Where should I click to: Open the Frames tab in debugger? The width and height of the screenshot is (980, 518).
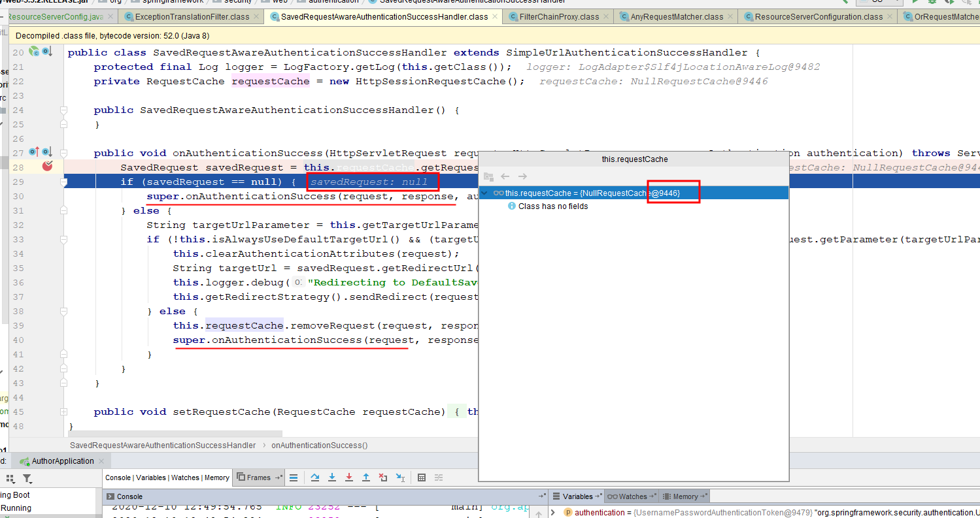[x=258, y=478]
